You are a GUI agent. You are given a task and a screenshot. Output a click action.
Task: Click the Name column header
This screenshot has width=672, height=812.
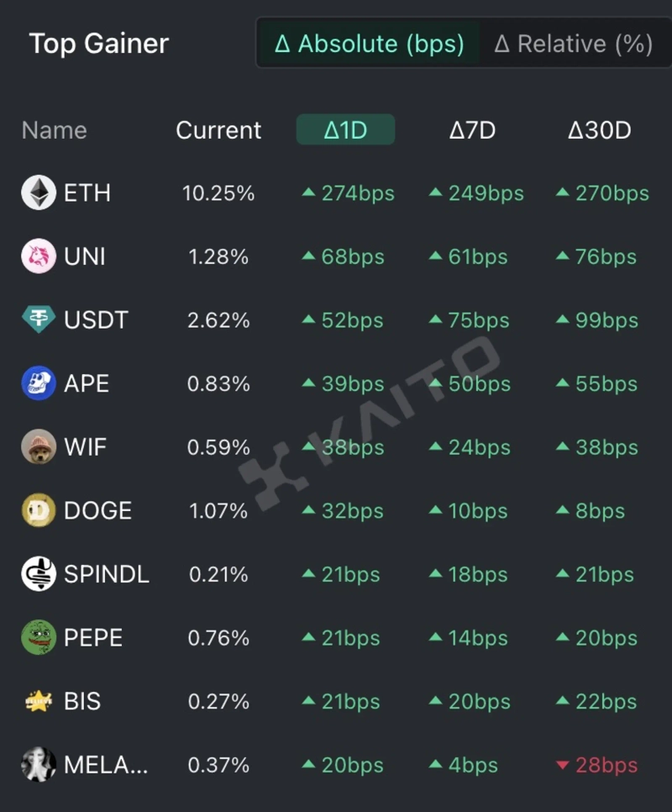54,130
